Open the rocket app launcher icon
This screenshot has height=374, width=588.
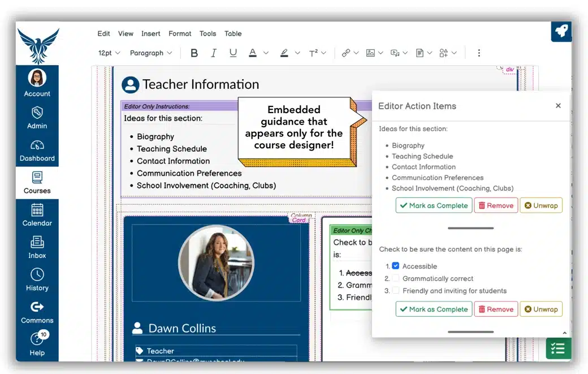(x=561, y=32)
